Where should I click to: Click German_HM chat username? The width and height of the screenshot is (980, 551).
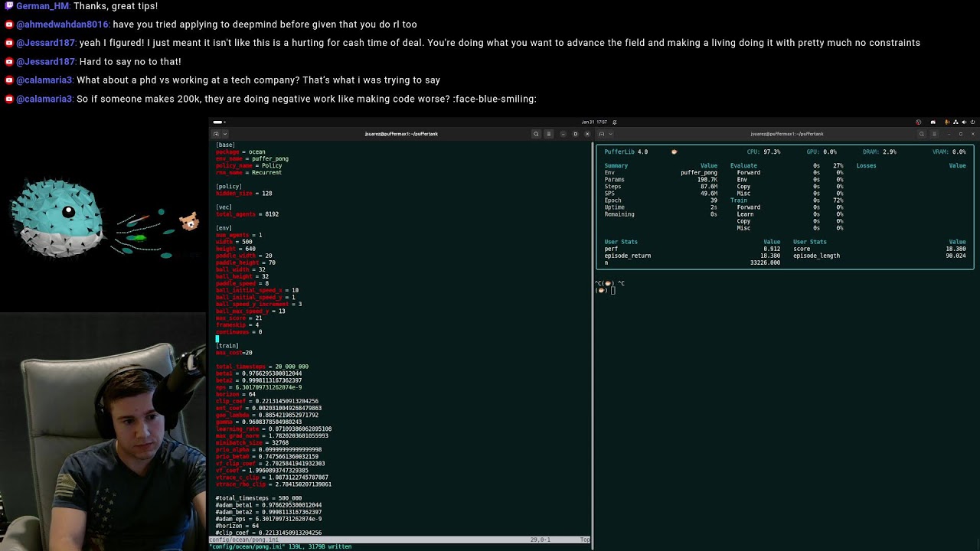point(43,6)
